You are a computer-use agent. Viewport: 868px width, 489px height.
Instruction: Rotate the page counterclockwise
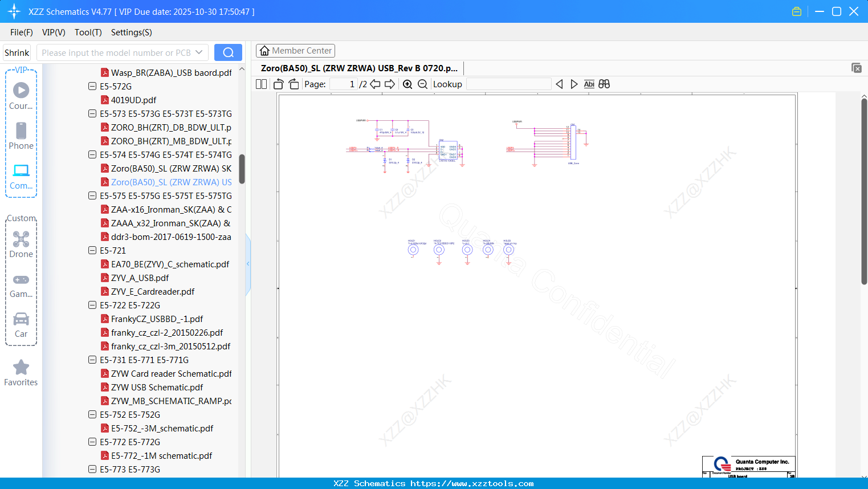[278, 84]
